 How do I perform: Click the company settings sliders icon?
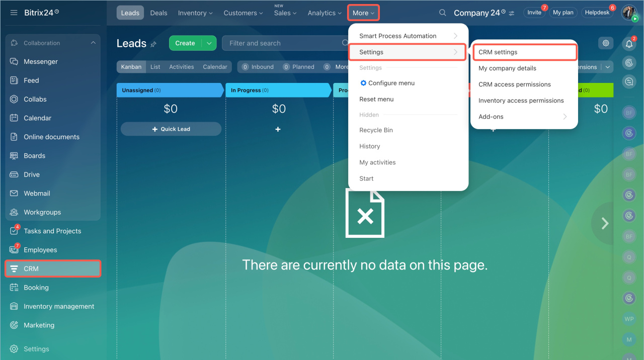pyautogui.click(x=512, y=13)
